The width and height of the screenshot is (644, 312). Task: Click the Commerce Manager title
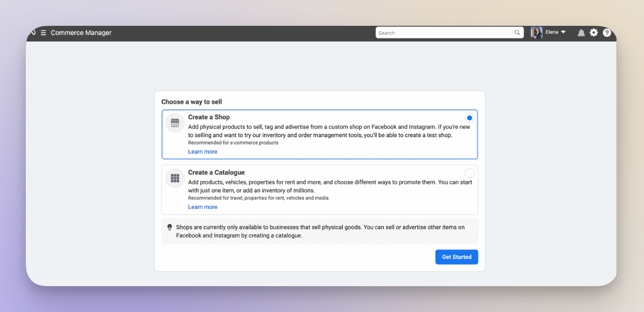pyautogui.click(x=81, y=33)
